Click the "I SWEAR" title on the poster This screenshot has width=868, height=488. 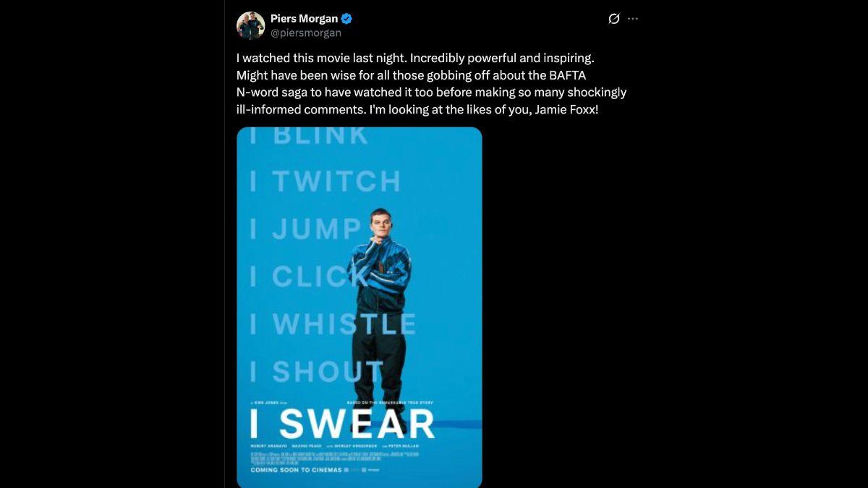pos(342,424)
